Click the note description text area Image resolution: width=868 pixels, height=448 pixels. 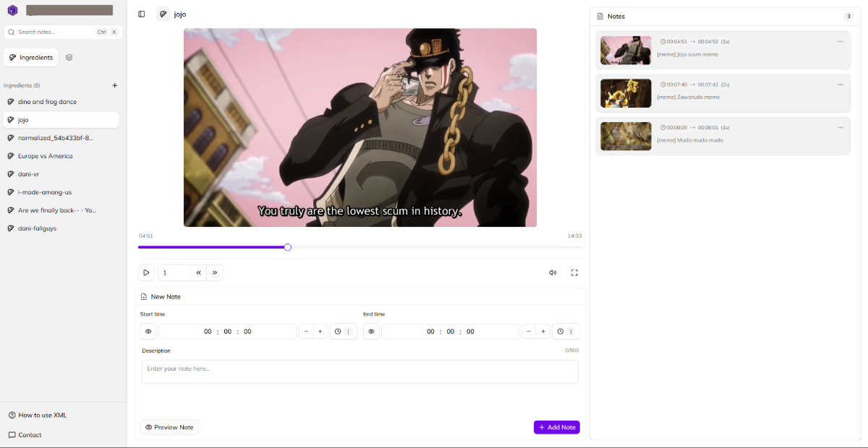pyautogui.click(x=360, y=371)
